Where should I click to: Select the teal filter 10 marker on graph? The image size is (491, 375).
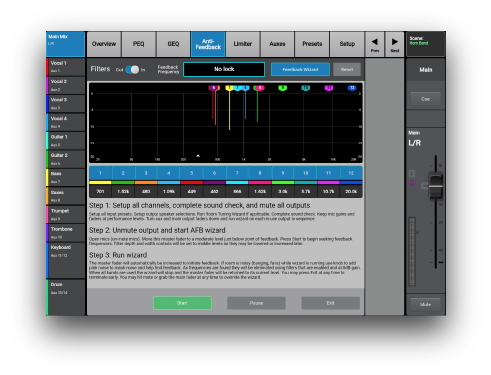click(305, 88)
